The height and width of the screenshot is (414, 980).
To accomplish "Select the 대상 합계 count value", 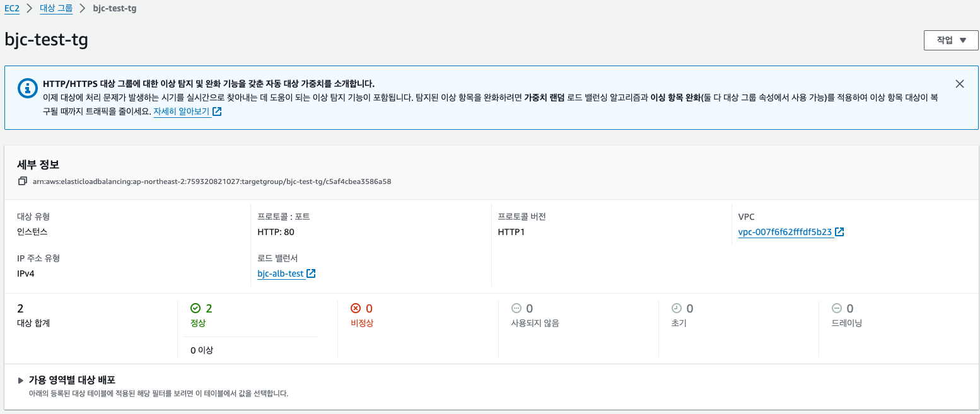I will (x=20, y=309).
